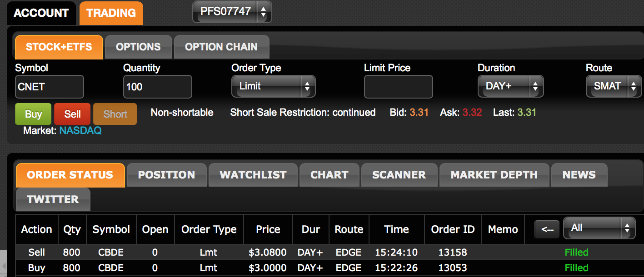Open the MARKET DEPTH tab
The width and height of the screenshot is (644, 277).
tap(494, 175)
